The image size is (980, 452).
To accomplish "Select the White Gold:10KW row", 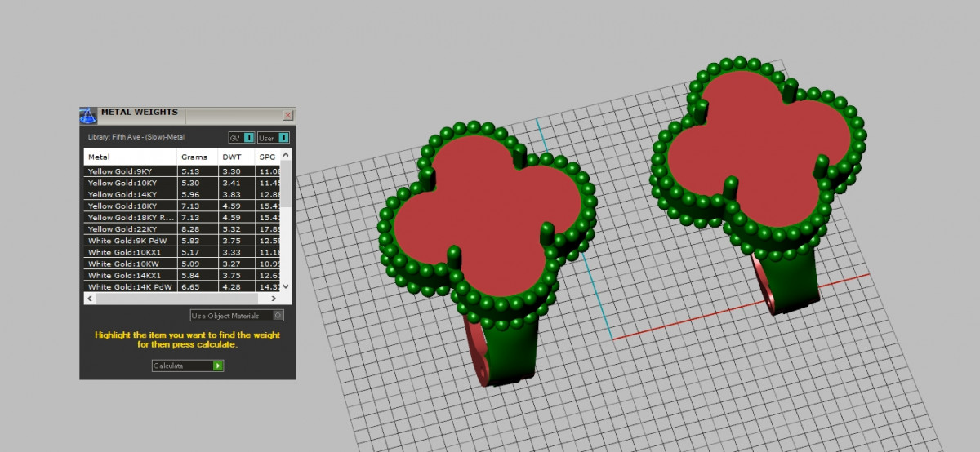I will click(x=131, y=264).
